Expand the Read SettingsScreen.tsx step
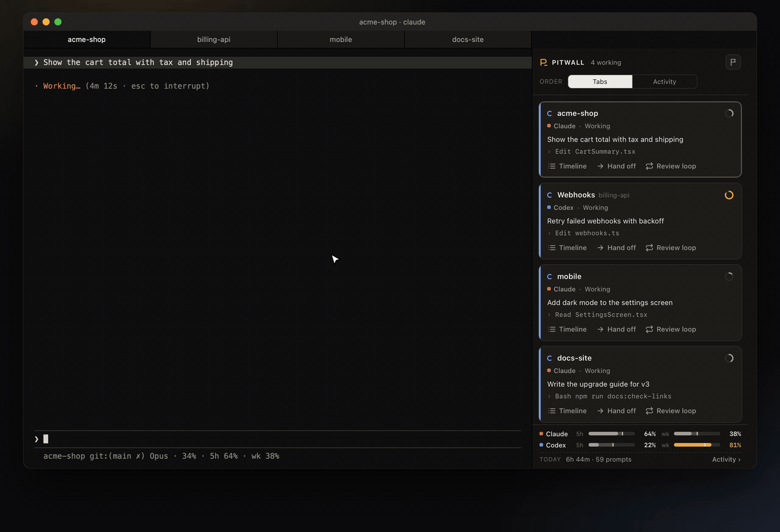Screen dimensions: 780x532 point(597,315)
